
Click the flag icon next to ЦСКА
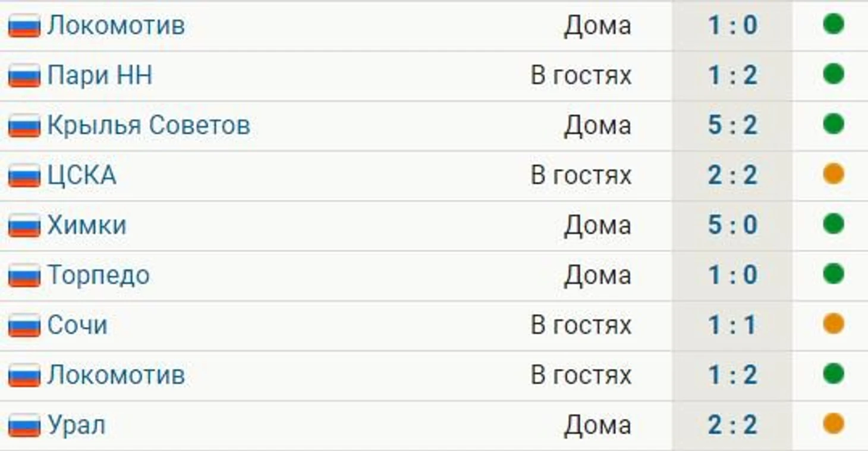(24, 176)
